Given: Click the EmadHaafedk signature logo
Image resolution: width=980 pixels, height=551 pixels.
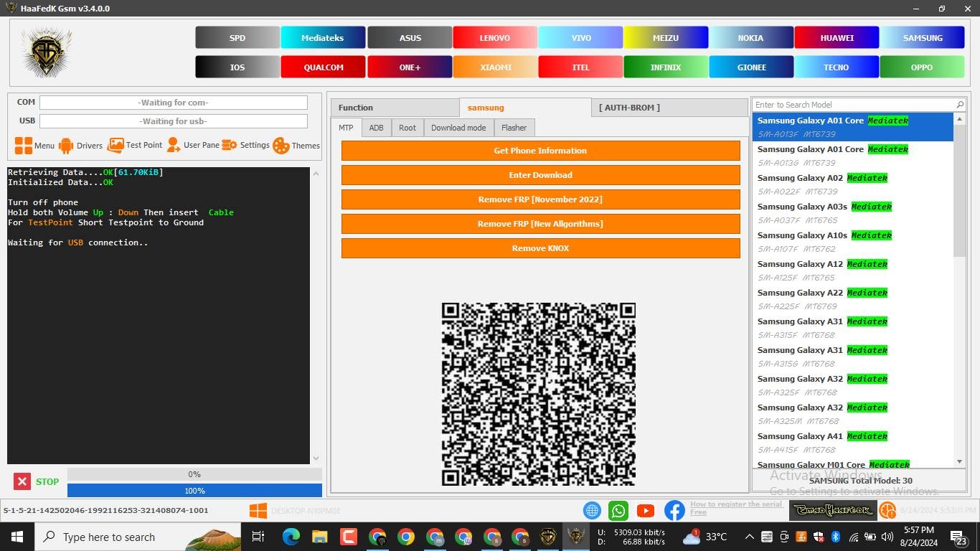Looking at the screenshot, I should click(831, 510).
